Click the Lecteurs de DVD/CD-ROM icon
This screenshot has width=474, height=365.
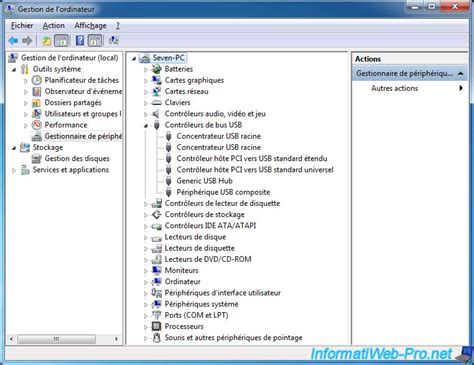point(156,259)
